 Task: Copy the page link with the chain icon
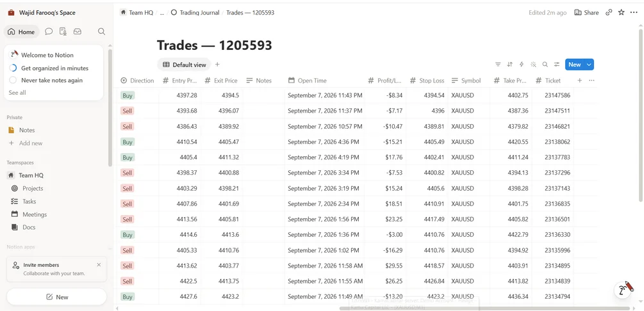pos(609,13)
